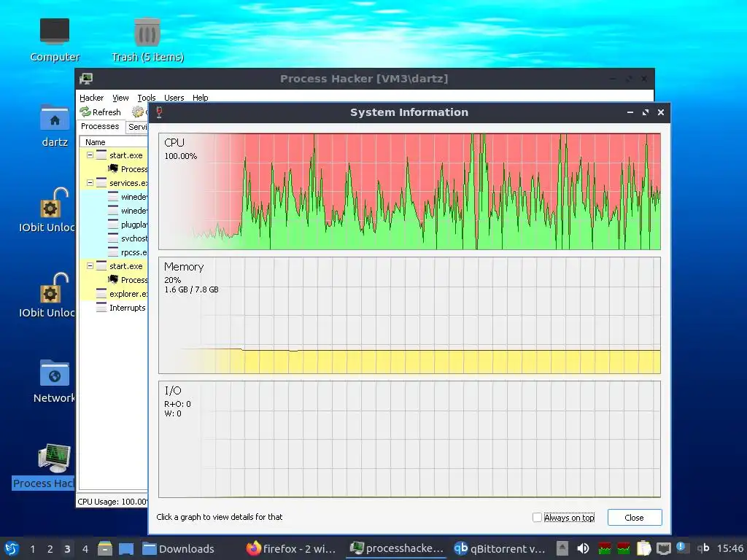The height and width of the screenshot is (560, 747).
Task: Select the explorer.exe row text
Action: pos(128,294)
